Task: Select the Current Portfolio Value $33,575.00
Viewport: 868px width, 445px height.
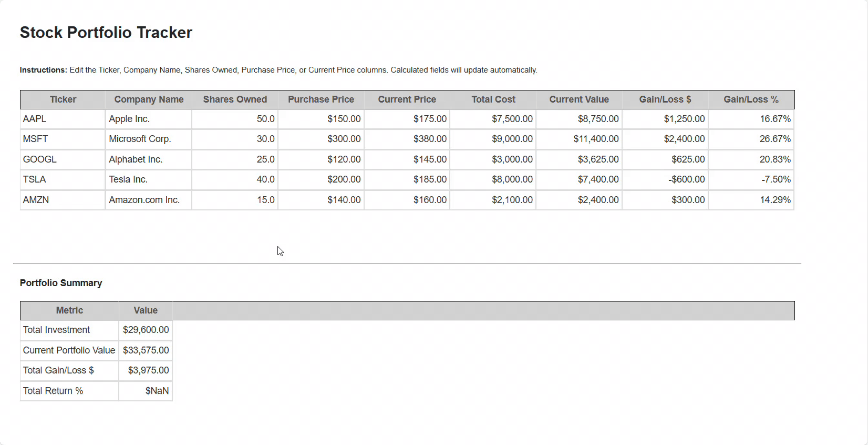Action: point(146,350)
